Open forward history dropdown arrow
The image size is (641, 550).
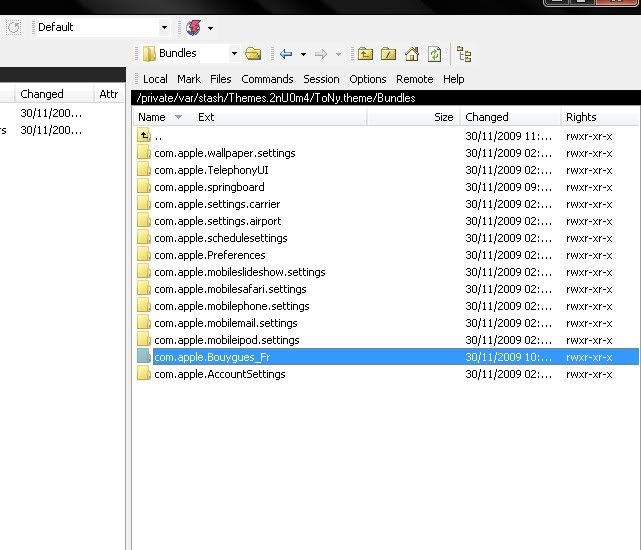click(x=338, y=54)
